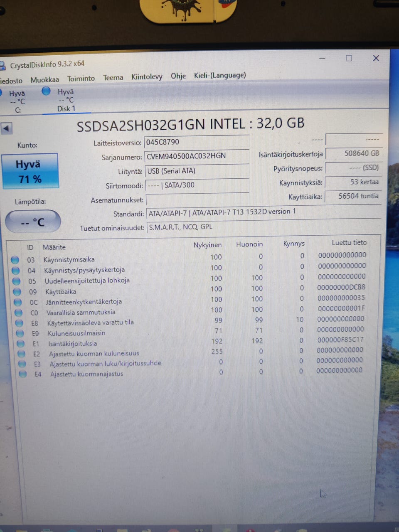Click the Siirtomoodi field SATA/300

click(198, 185)
